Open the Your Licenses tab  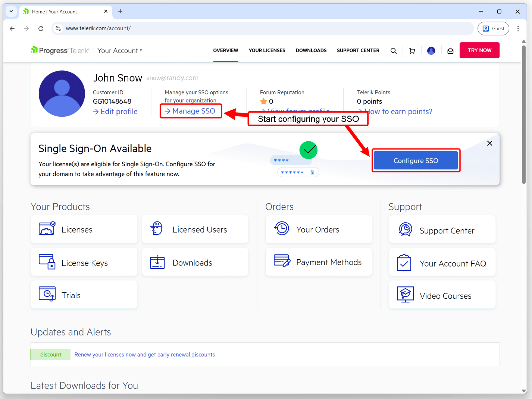tap(267, 50)
